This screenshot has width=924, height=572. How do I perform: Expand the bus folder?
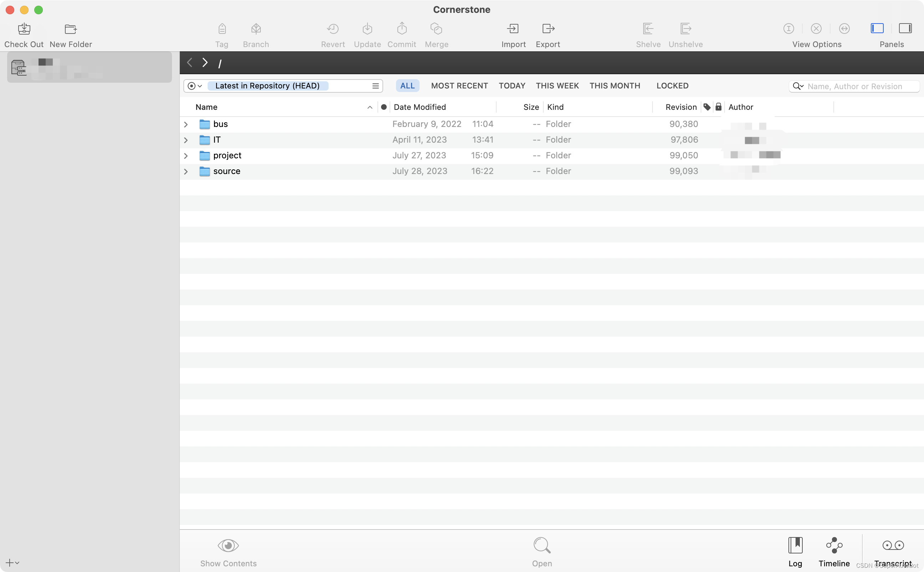click(186, 124)
